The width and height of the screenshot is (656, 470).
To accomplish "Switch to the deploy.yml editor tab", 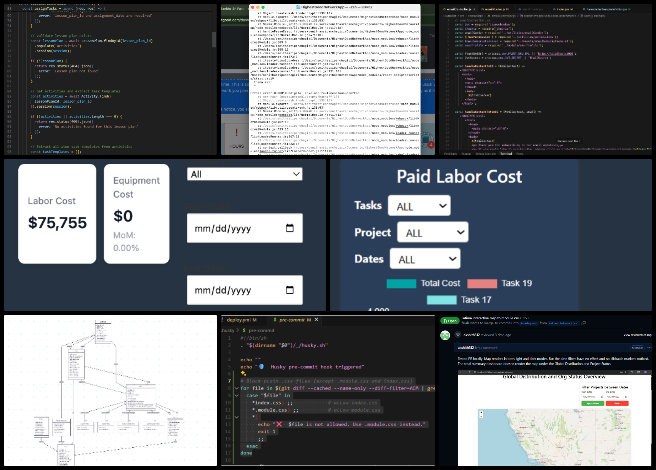I will coord(240,321).
